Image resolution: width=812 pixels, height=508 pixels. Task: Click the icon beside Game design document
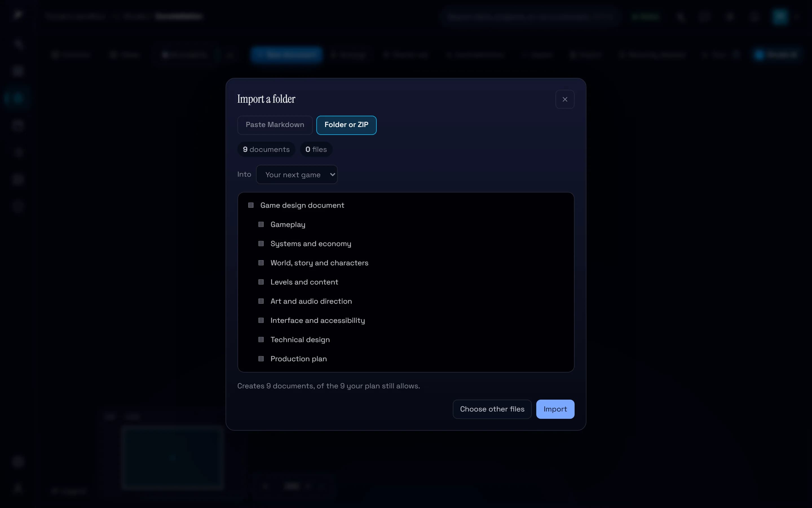pyautogui.click(x=251, y=205)
